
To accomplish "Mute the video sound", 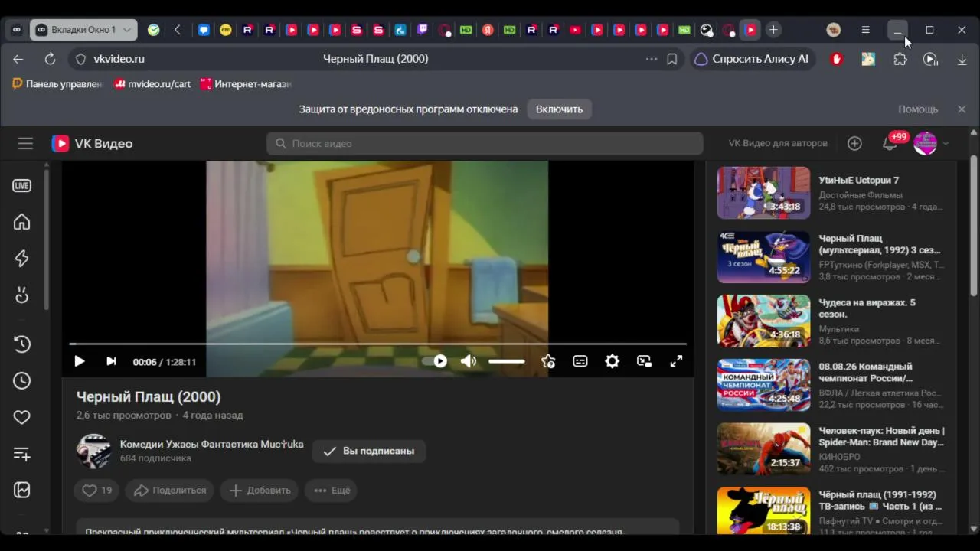I will click(469, 361).
